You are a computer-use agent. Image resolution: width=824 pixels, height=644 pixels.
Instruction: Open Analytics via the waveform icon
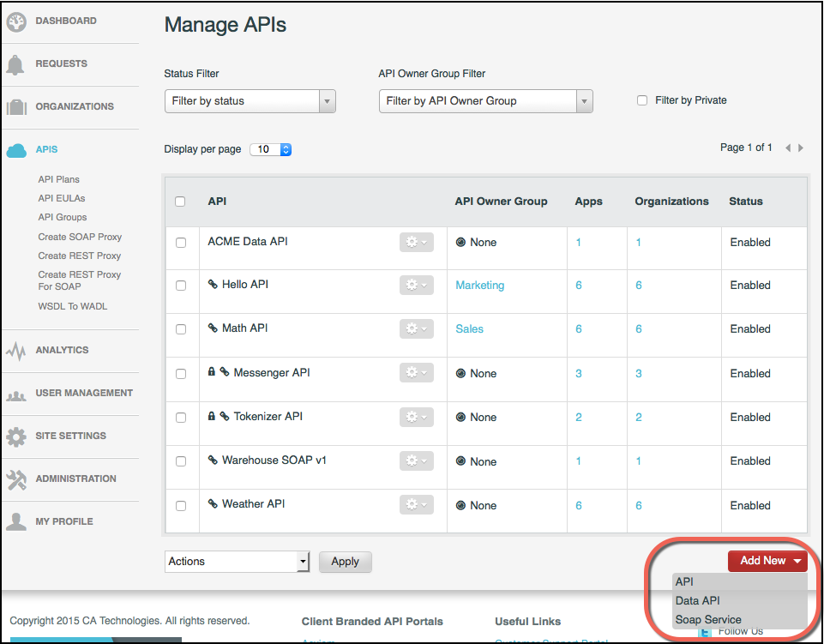(17, 350)
